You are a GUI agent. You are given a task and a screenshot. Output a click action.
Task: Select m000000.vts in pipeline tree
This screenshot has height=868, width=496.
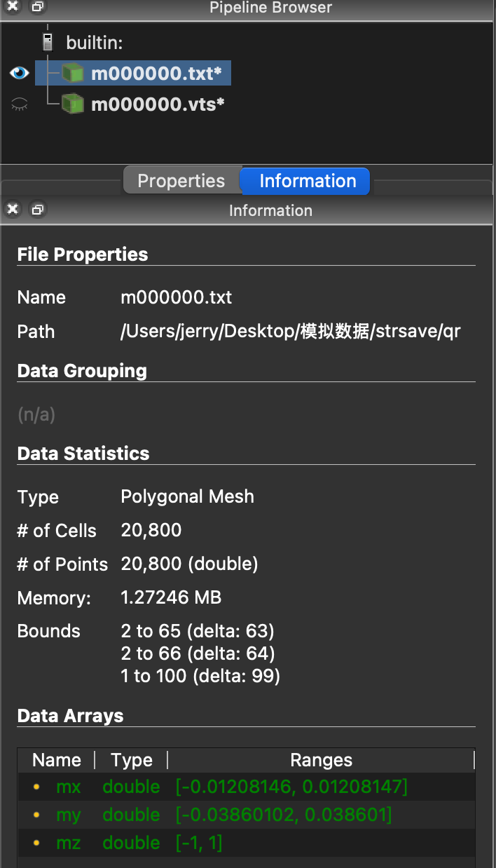[158, 104]
